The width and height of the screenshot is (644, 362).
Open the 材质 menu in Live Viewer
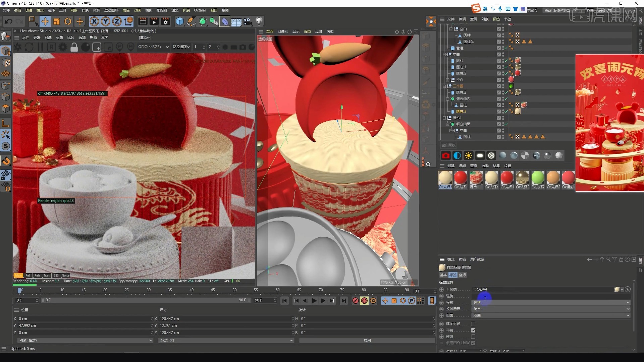point(59,38)
